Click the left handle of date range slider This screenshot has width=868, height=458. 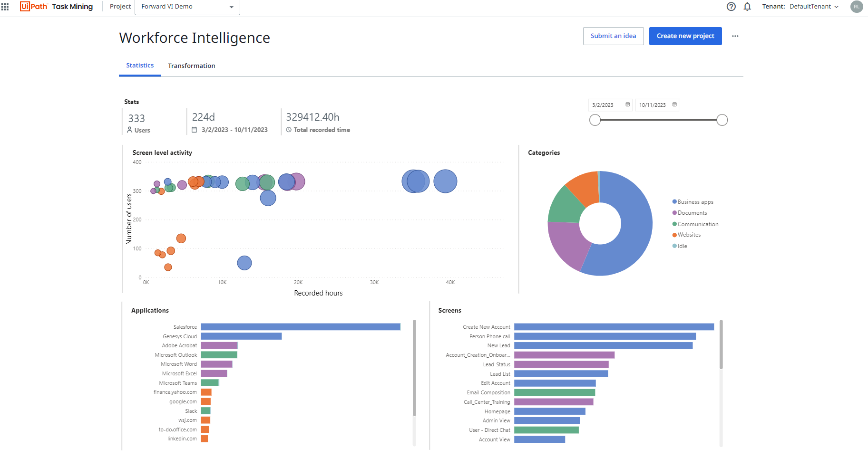595,120
